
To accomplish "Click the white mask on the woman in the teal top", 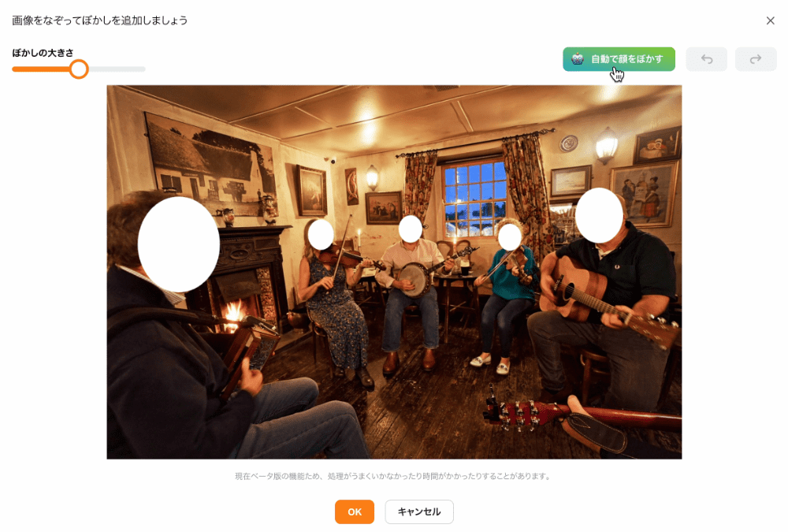I will point(510,236).
